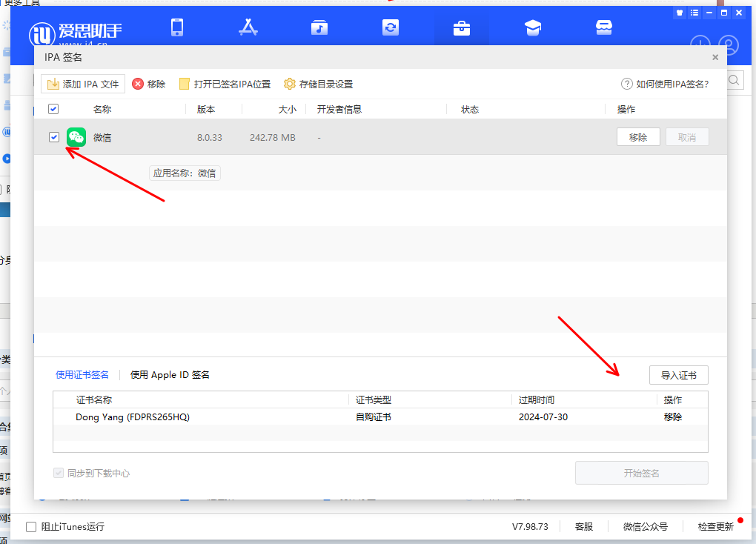Click the 名称 column header
The width and height of the screenshot is (756, 544).
[102, 110]
